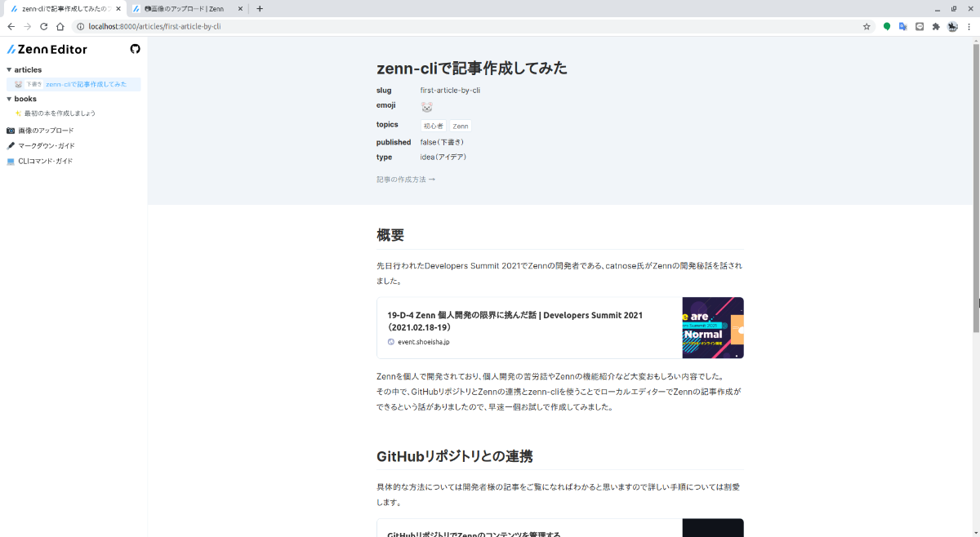The height and width of the screenshot is (537, 980).
Task: Click the sparkle icon beside 最初の本を作成しましょう
Action: (x=18, y=113)
